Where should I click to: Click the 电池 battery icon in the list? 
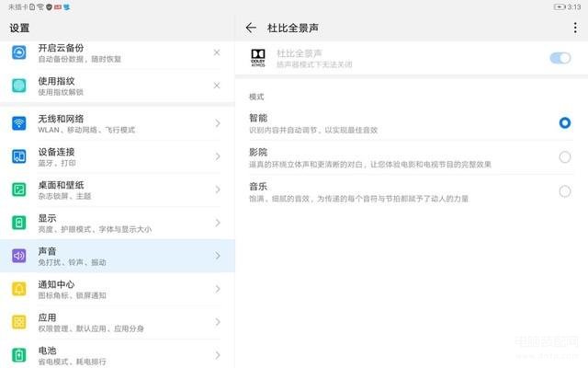pos(19,355)
